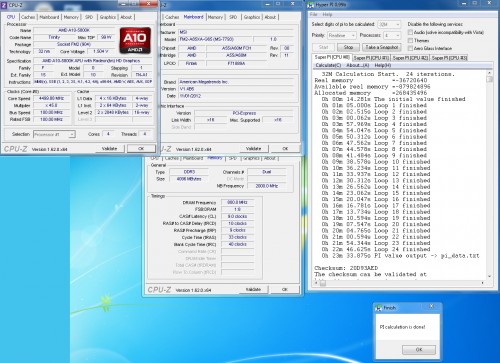Screen dimensions: 500x363
Task: Switch to the Memory tab in CPU window
Action: coord(71,17)
